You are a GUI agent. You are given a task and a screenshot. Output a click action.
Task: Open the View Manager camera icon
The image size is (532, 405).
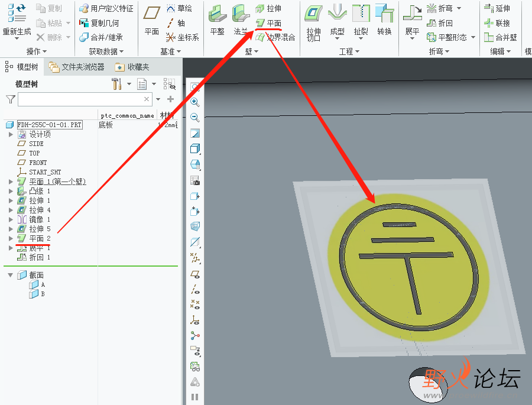pos(194,180)
